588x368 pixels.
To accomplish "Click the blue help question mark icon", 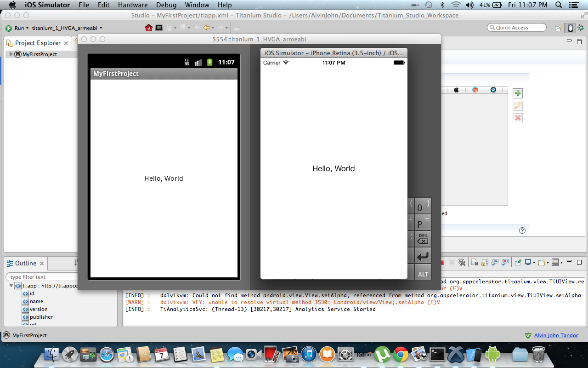I will click(522, 230).
